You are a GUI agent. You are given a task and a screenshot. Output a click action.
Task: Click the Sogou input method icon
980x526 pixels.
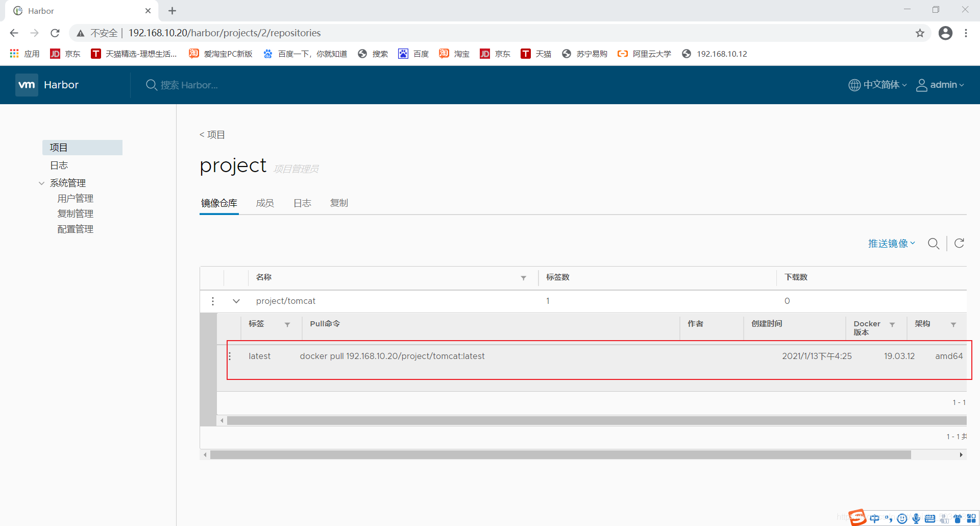click(x=858, y=517)
